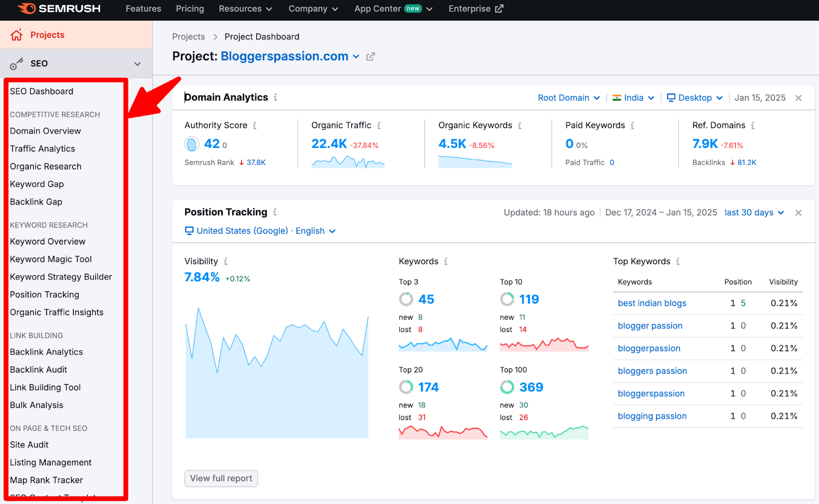Click the India flag icon
Image resolution: width=819 pixels, height=504 pixels.
pos(617,98)
